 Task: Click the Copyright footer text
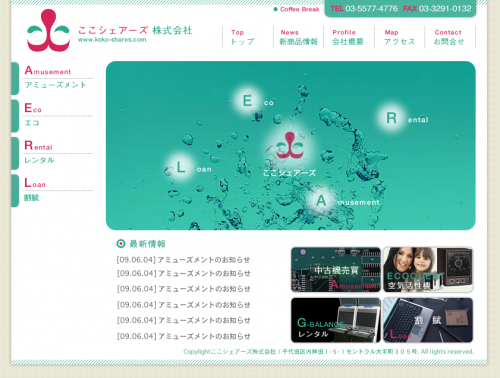point(328,352)
